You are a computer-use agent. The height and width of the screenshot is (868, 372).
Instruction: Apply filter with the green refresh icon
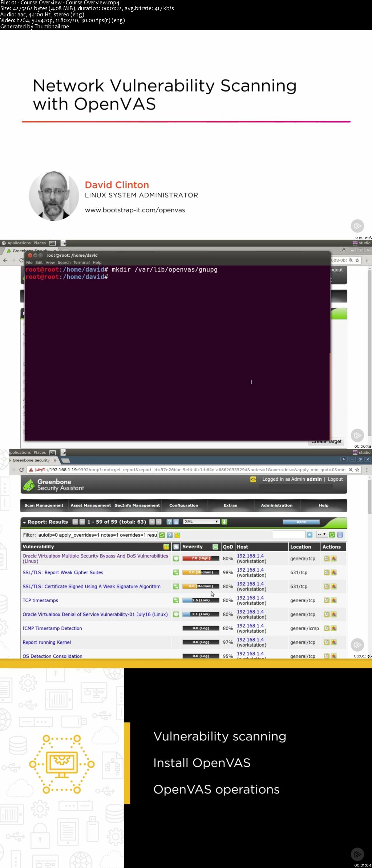click(x=162, y=535)
